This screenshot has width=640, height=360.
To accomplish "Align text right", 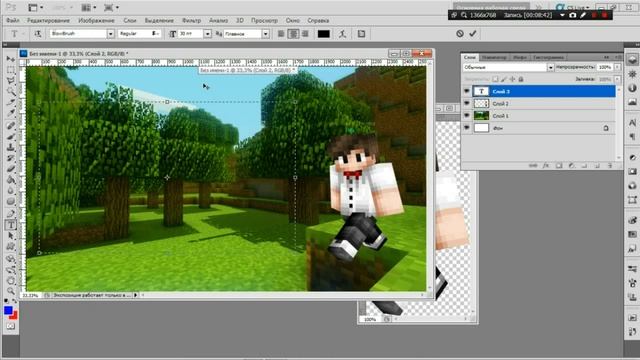I will pos(305,34).
